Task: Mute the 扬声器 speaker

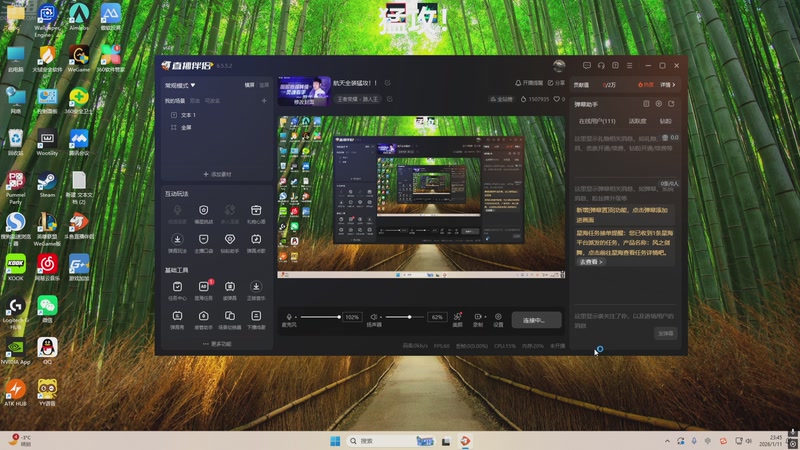Action: point(373,317)
